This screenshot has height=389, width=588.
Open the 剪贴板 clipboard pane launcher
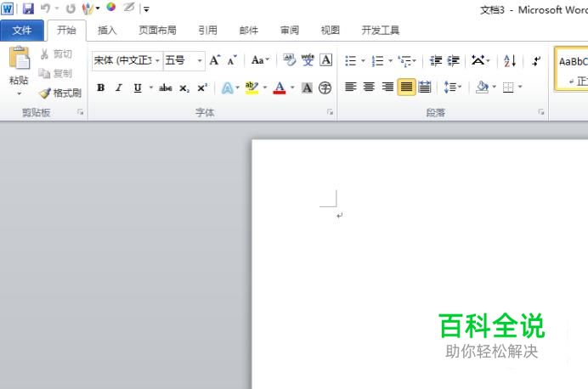pyautogui.click(x=80, y=112)
